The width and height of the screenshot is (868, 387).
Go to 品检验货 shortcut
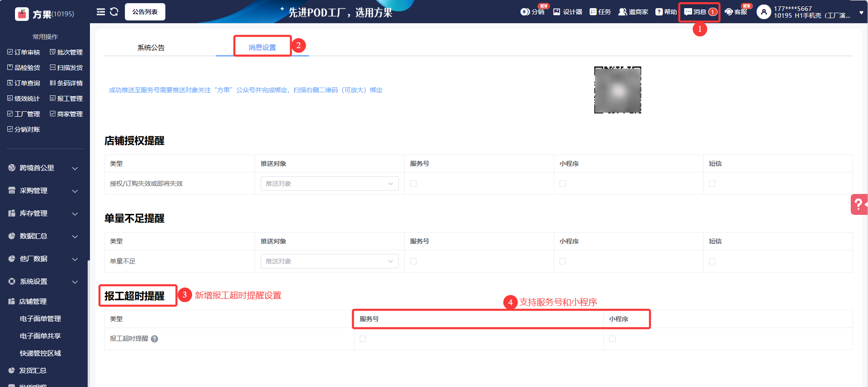24,68
